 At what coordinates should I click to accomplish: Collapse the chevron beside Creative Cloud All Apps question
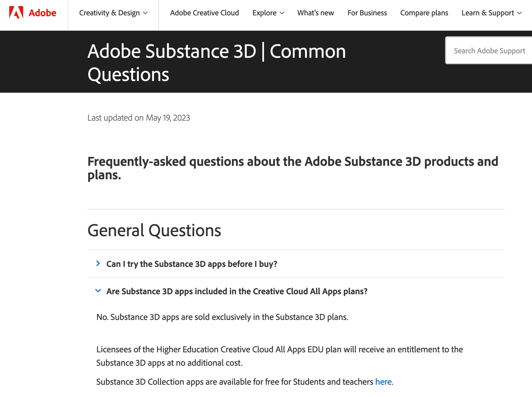point(98,291)
